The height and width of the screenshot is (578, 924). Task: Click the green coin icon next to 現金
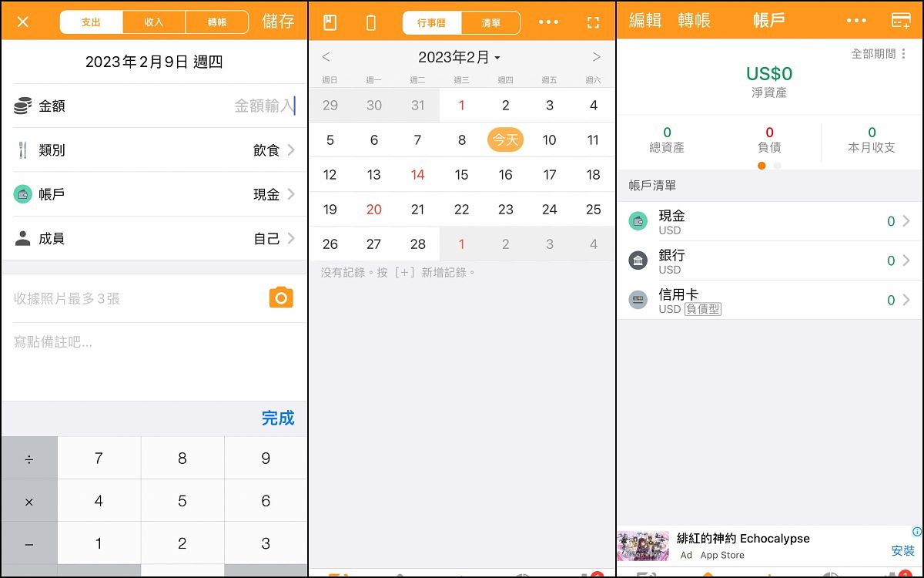638,222
